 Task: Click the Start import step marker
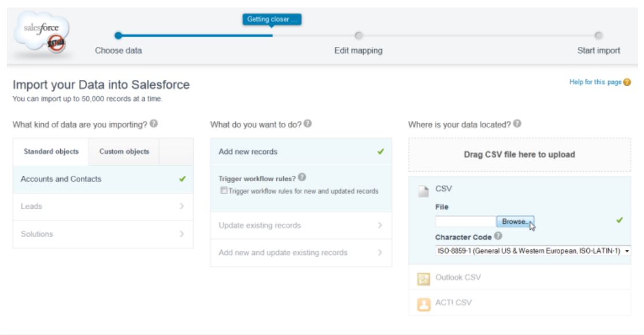[x=598, y=35]
